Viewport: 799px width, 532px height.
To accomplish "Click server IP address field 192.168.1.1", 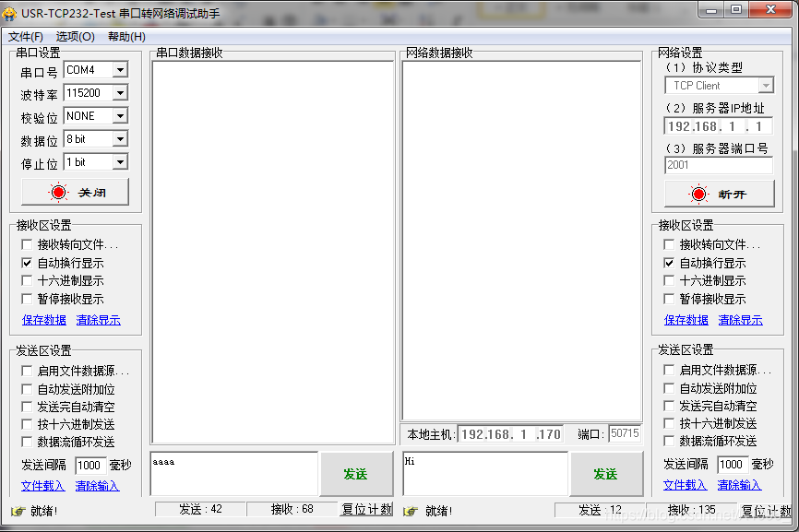I will (719, 126).
